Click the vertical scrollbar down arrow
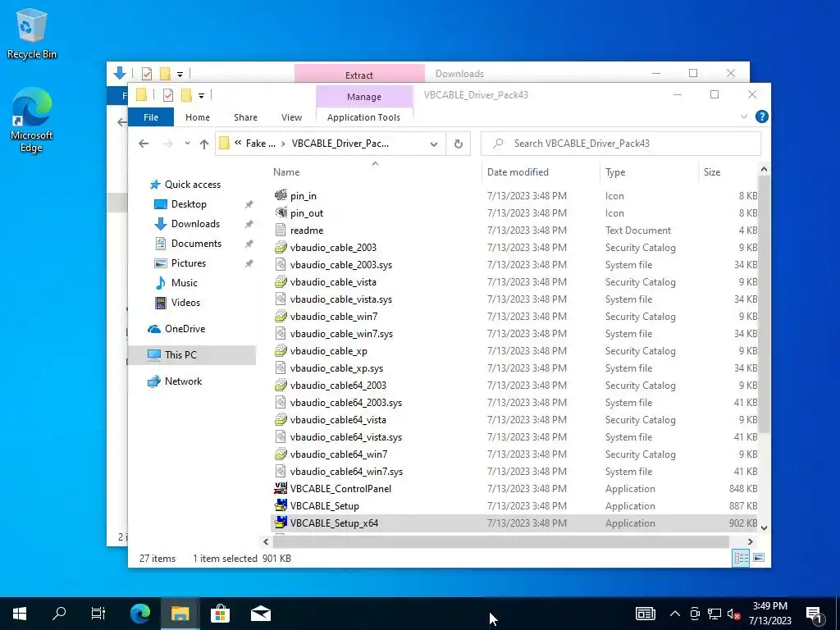Screen dimensions: 840x630 coord(764,528)
